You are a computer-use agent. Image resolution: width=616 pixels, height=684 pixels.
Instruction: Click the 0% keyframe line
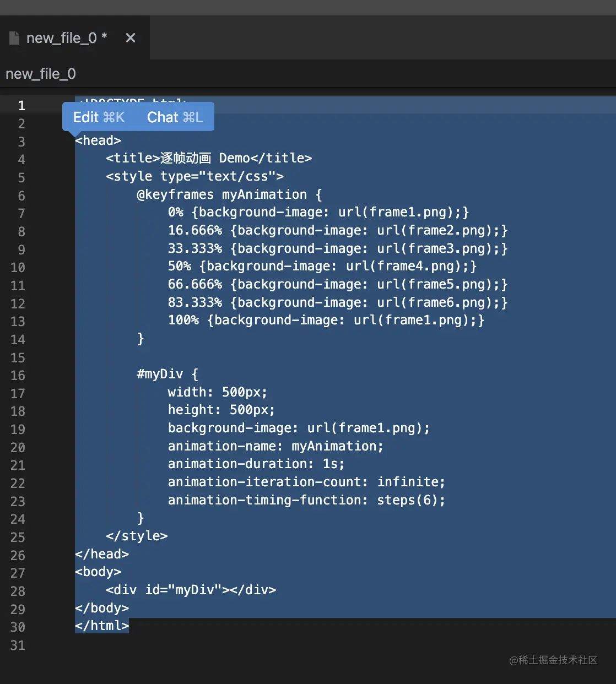click(318, 213)
